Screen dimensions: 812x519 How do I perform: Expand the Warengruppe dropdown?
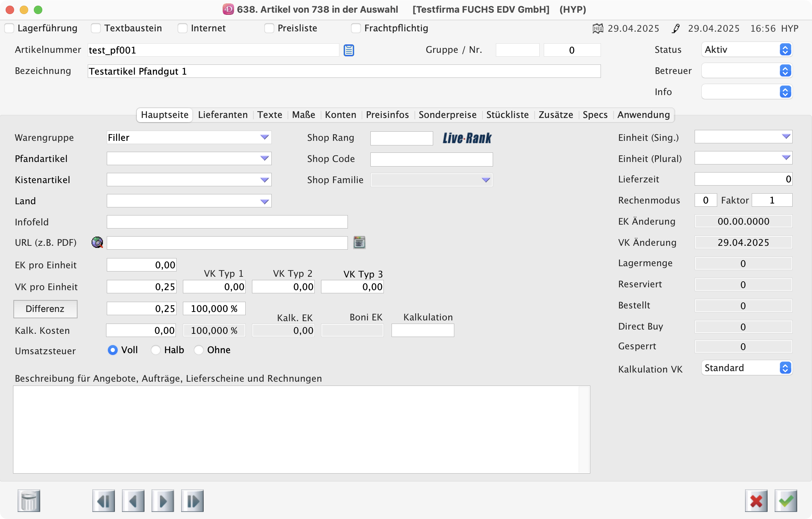pos(264,137)
